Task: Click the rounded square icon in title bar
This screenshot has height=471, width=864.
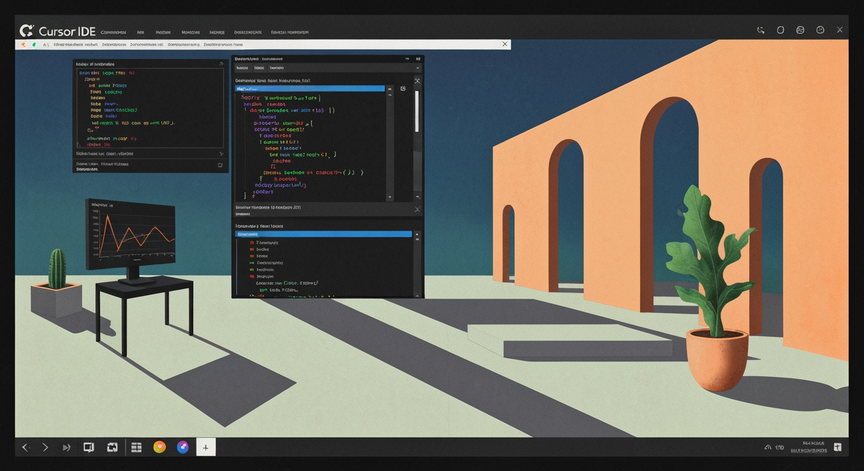Action: point(780,30)
